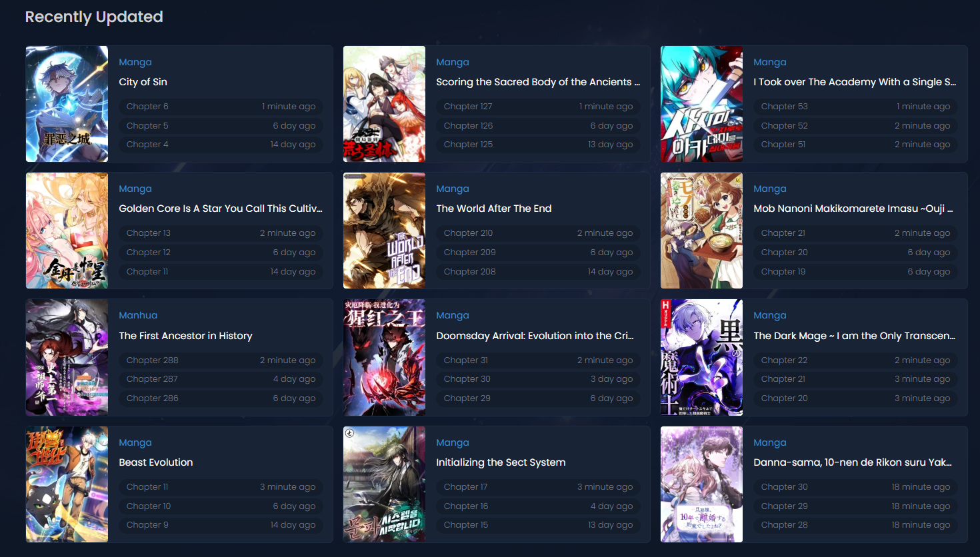Click Beast Evolution cover image
Viewport: 980px width, 557px height.
coord(67,484)
